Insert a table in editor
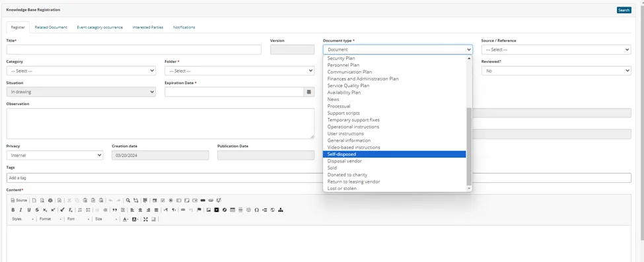644x262 pixels. (x=233, y=210)
